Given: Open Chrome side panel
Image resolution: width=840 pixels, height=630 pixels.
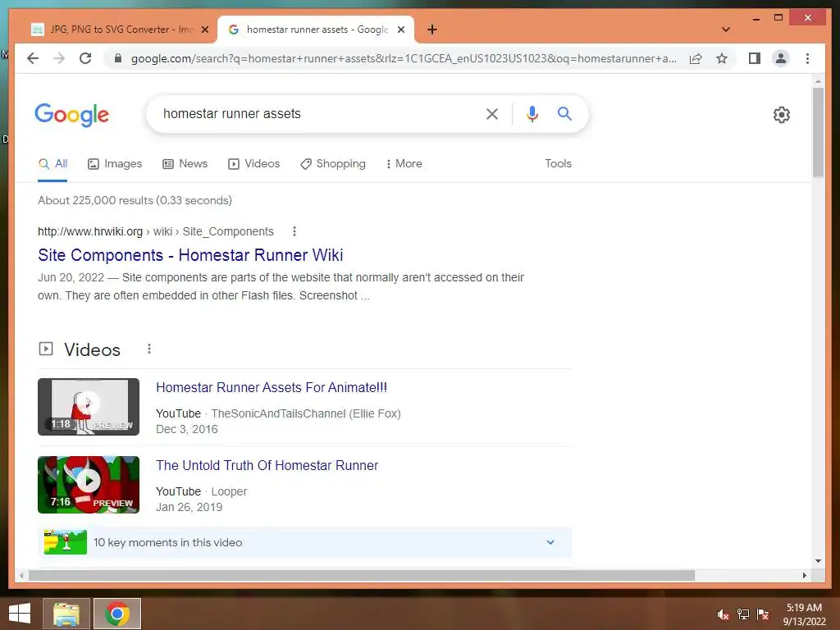Looking at the screenshot, I should pyautogui.click(x=755, y=58).
